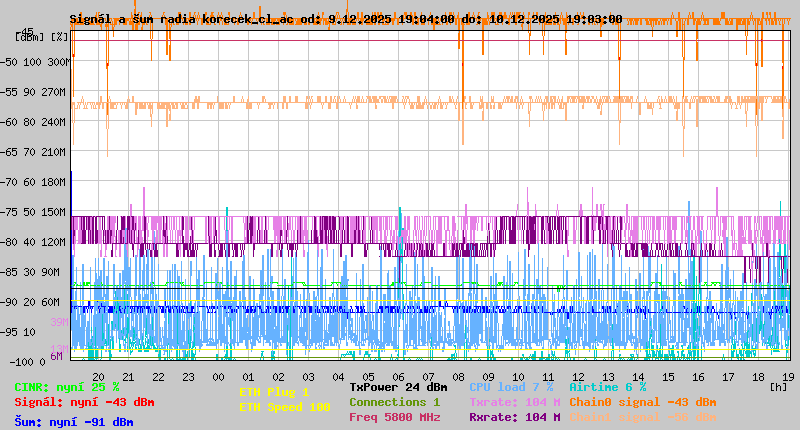This screenshot has height=430, width=800.
Task: Click the yellow ETH Plug legend label
Action: point(274,392)
